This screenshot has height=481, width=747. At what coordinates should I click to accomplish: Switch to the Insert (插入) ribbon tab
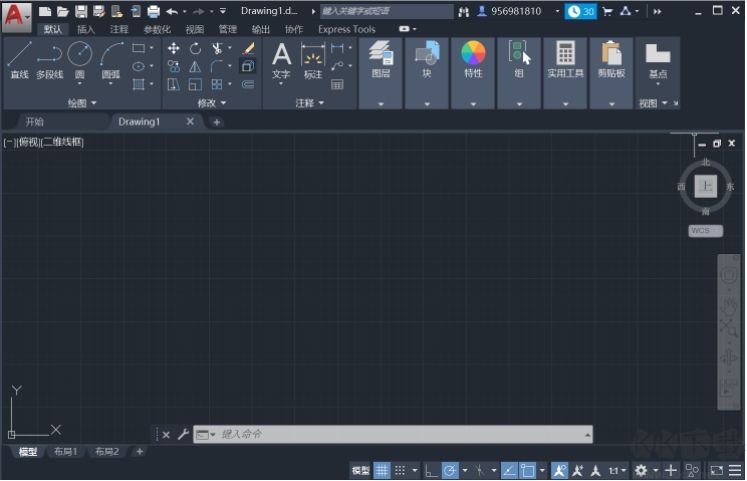point(86,29)
